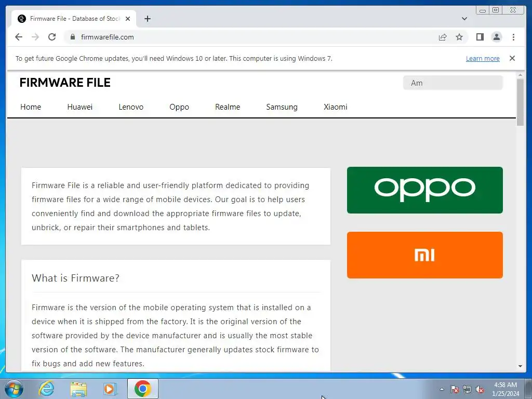Open the Realme menu item
The width and height of the screenshot is (532, 399).
228,107
